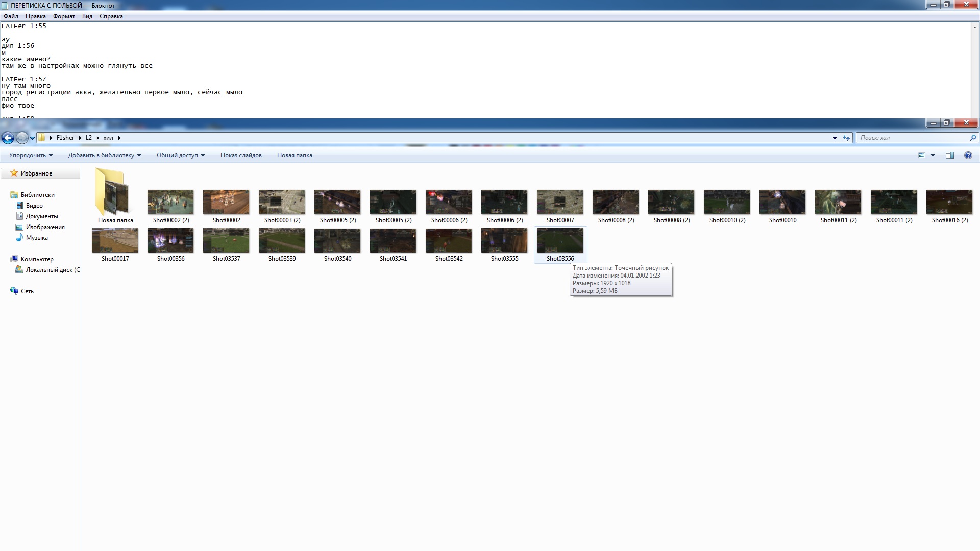Screen dimensions: 980x551
Task: Click the Back navigation arrow in Explorer
Action: (x=8, y=138)
